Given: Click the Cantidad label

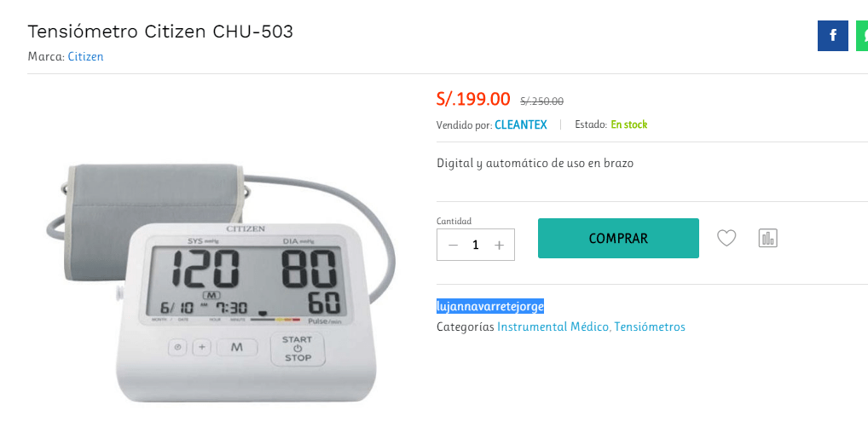Looking at the screenshot, I should point(454,221).
